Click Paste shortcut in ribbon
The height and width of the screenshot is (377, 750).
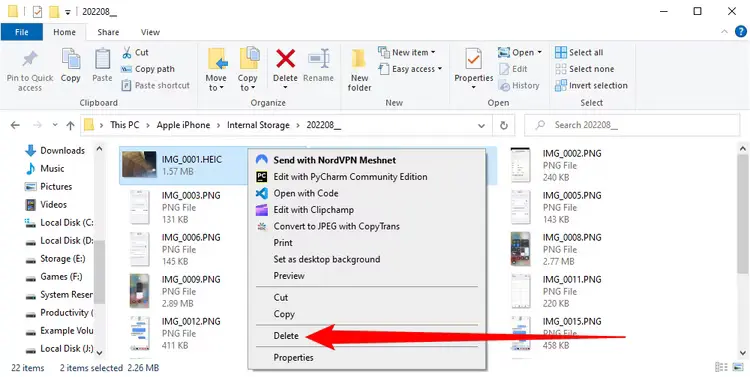point(155,85)
